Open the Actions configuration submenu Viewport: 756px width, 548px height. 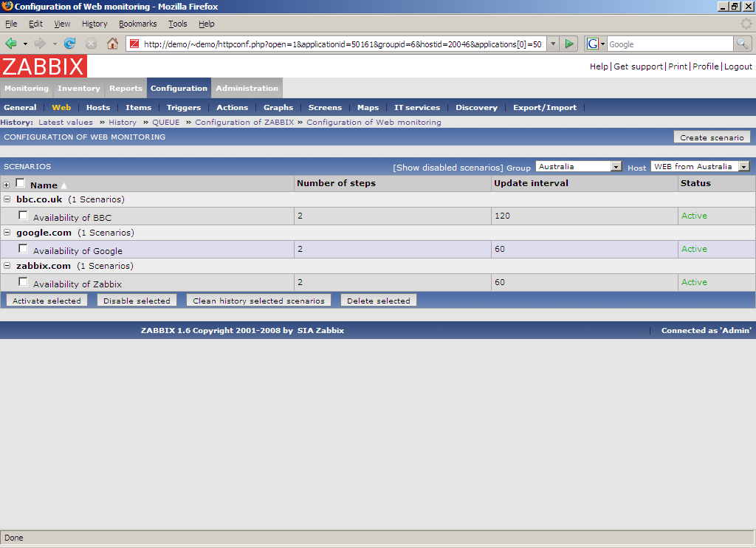pyautogui.click(x=233, y=108)
